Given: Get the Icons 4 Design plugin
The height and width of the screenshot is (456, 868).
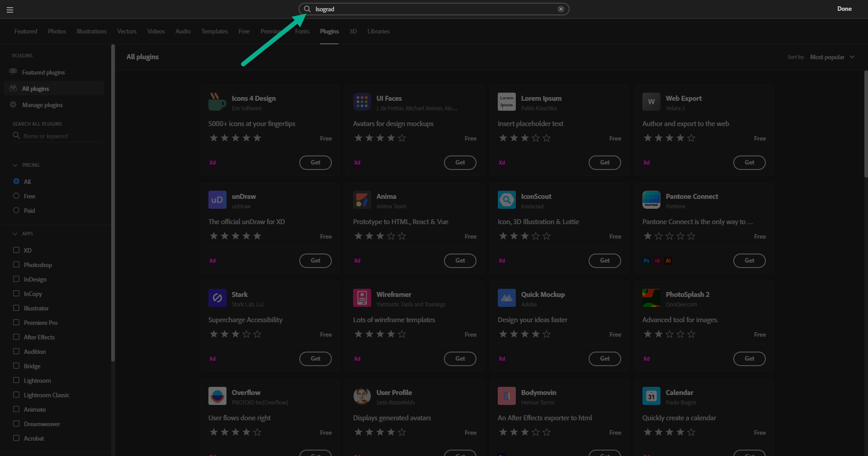Looking at the screenshot, I should click(x=316, y=163).
